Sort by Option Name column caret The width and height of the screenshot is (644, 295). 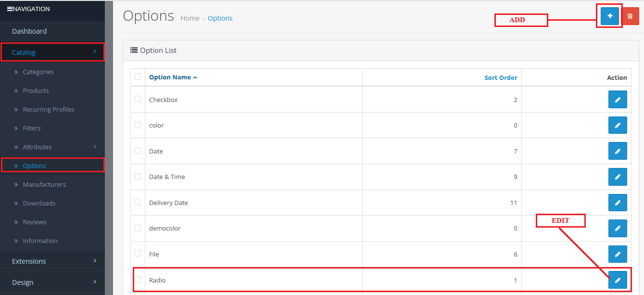pos(195,77)
